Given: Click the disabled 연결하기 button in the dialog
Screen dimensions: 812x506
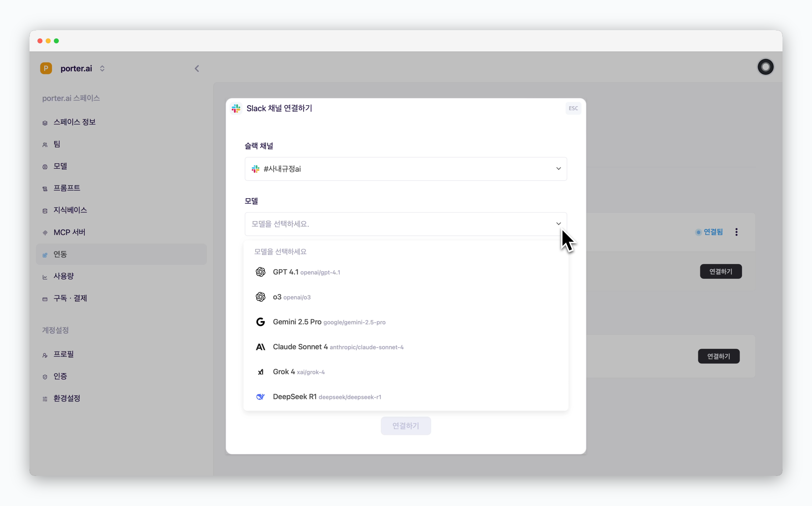Looking at the screenshot, I should 406,426.
